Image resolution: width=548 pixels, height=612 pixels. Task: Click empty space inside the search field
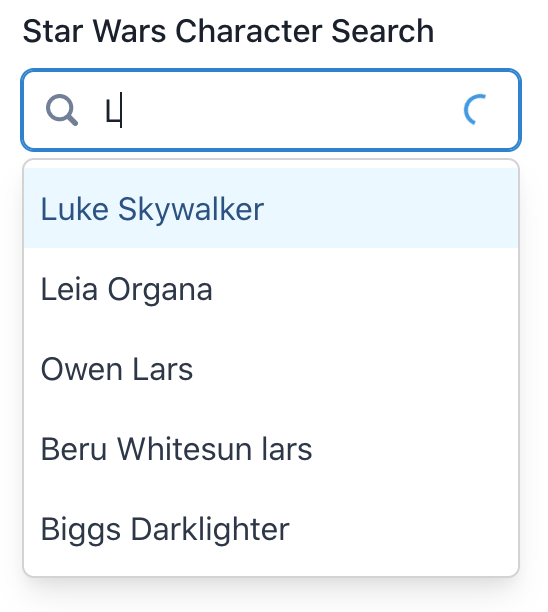[x=289, y=110]
